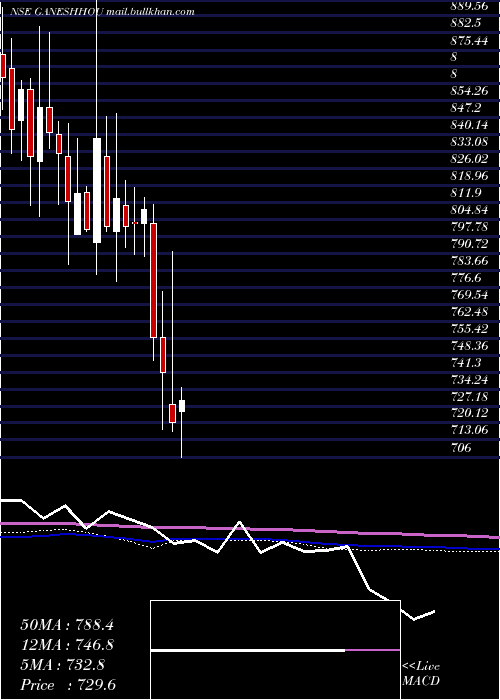Click the latest white candlestick near 727
Screen dimensions: 500x700
click(182, 406)
